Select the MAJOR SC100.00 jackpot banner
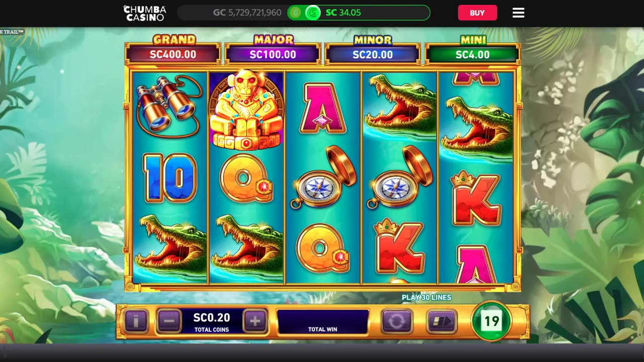 pos(273,50)
